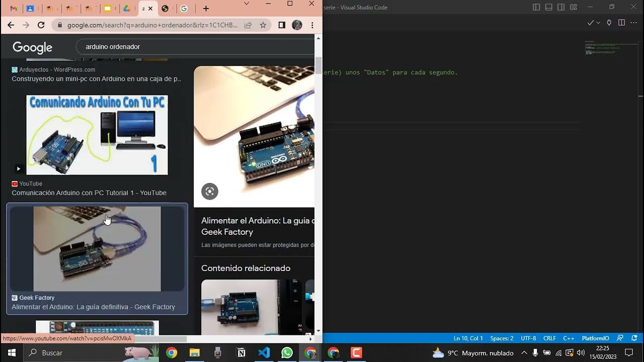Open the Gmail tab in Chrome
Viewport: 644px width, 362px height.
coord(14,9)
